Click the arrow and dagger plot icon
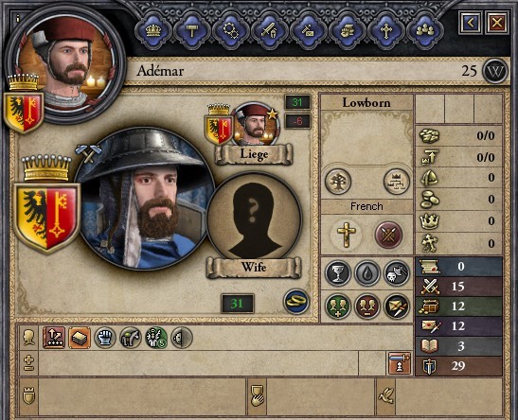 pos(397,306)
